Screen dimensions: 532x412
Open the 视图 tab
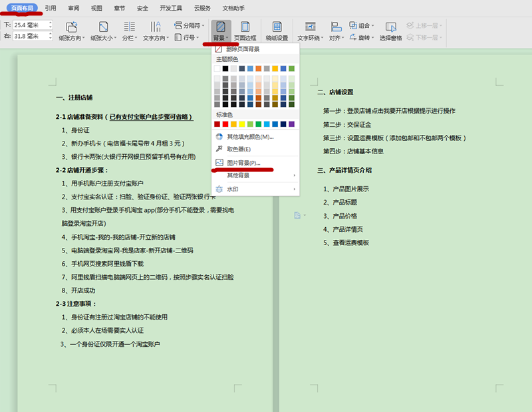(x=96, y=8)
